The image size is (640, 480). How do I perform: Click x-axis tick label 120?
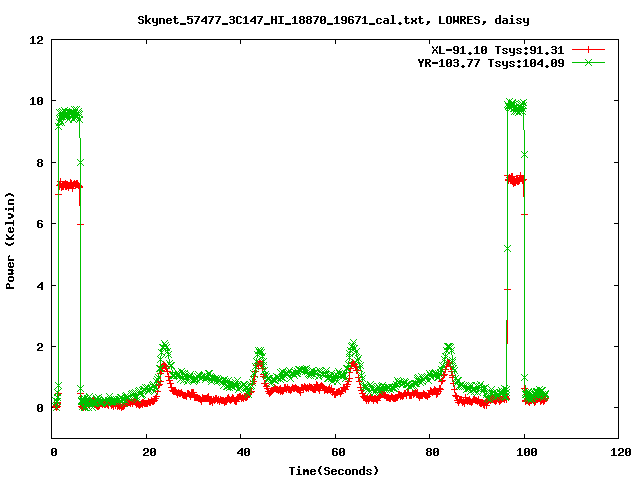(622, 452)
